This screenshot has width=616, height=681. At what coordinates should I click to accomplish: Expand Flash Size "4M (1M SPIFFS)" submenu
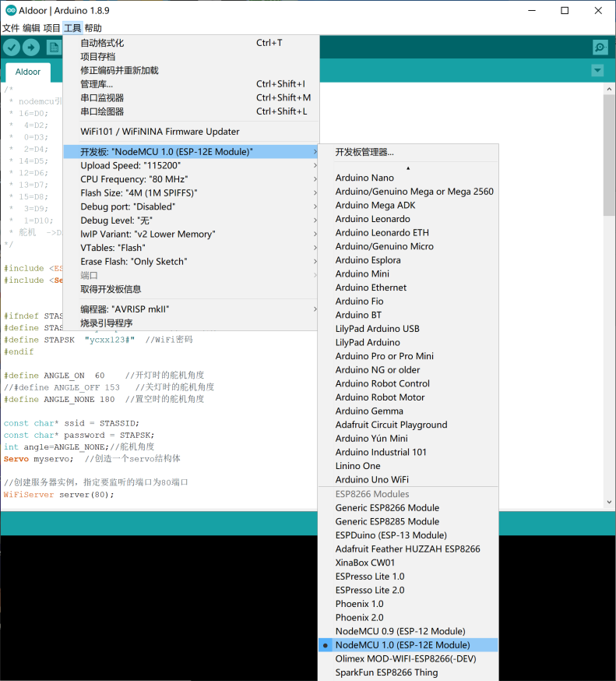click(x=192, y=192)
